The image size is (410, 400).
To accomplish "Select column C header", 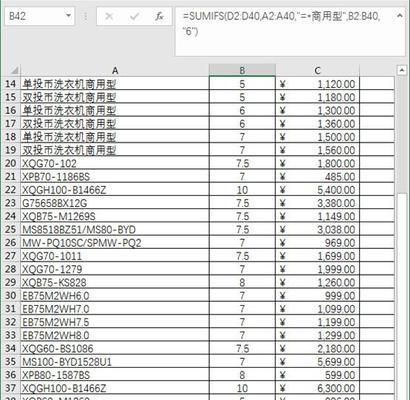I will click(x=318, y=70).
